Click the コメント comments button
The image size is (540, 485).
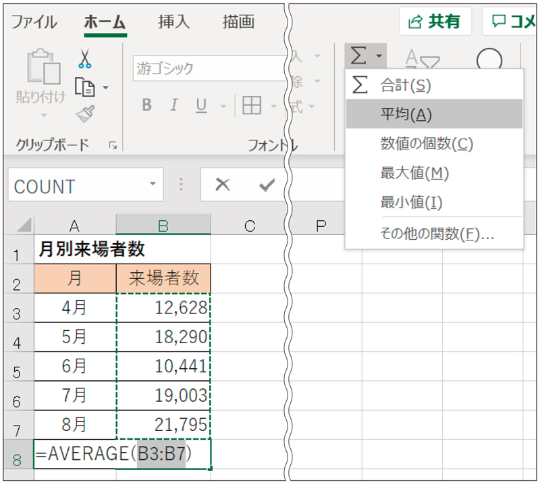point(510,22)
